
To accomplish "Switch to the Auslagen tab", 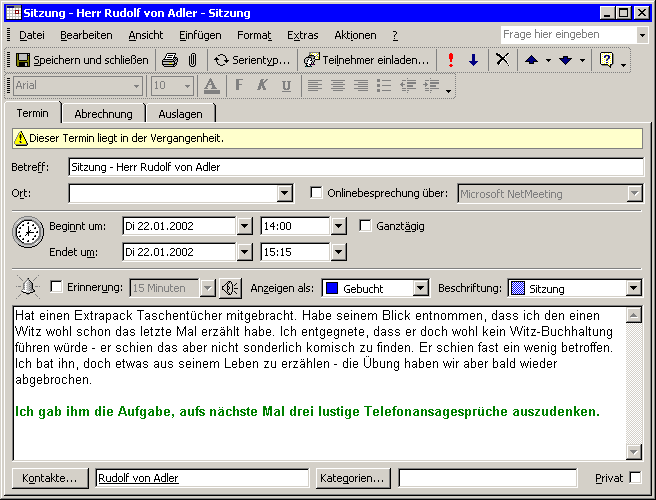I will tap(180, 114).
